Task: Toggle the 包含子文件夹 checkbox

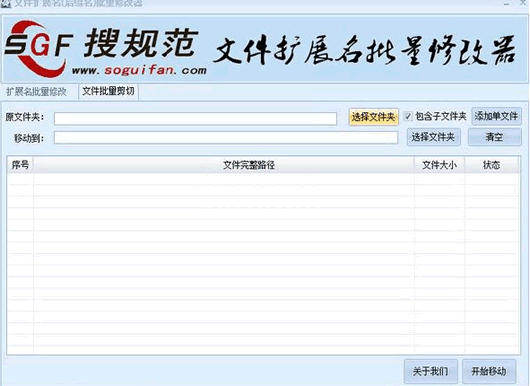Action: pyautogui.click(x=408, y=116)
